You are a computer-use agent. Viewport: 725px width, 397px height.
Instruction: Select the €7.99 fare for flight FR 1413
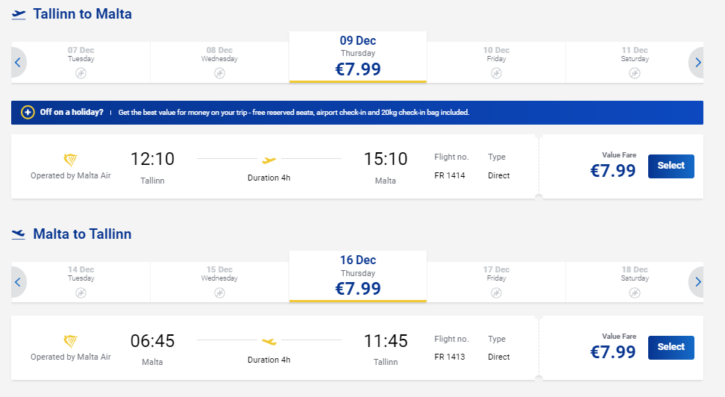click(671, 347)
